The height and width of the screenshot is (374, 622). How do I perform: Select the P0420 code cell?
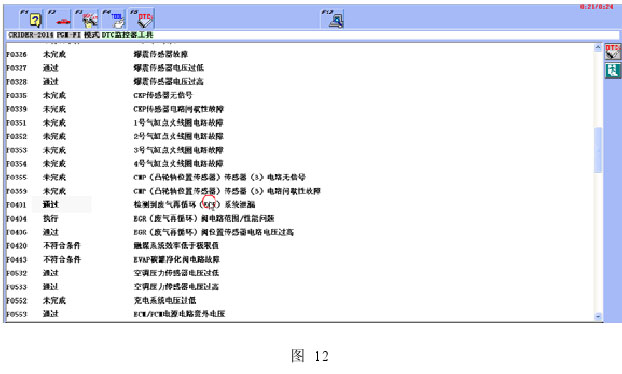(17, 246)
